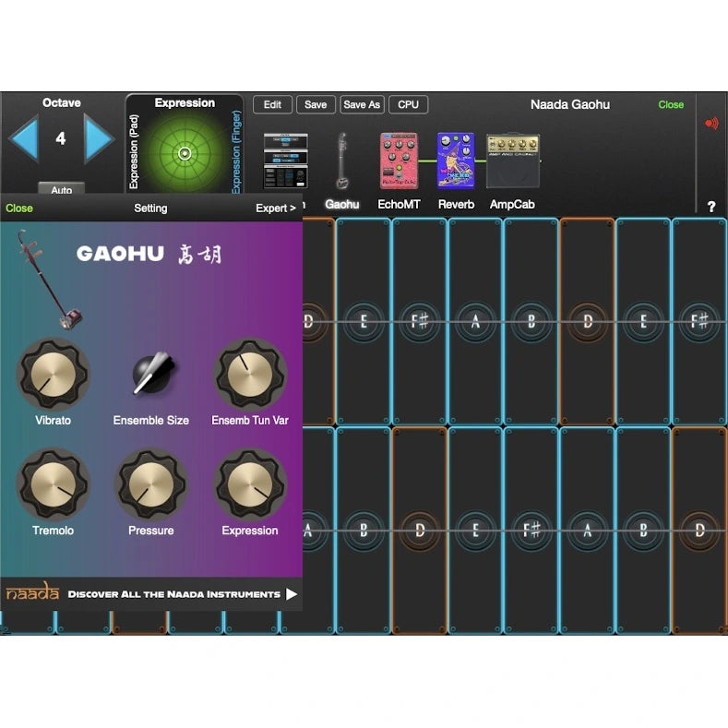Lower the octave with the left arrow
Screen dimensions: 728x728
click(x=24, y=138)
